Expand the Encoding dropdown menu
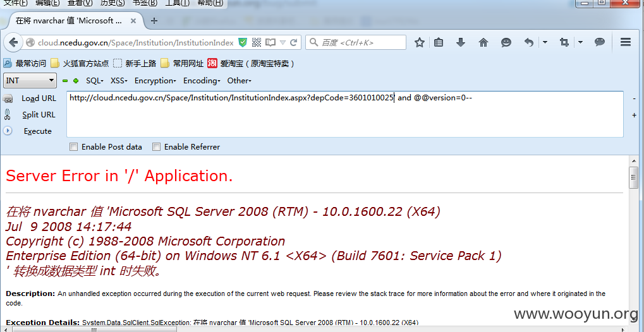644x332 pixels. pyautogui.click(x=202, y=81)
